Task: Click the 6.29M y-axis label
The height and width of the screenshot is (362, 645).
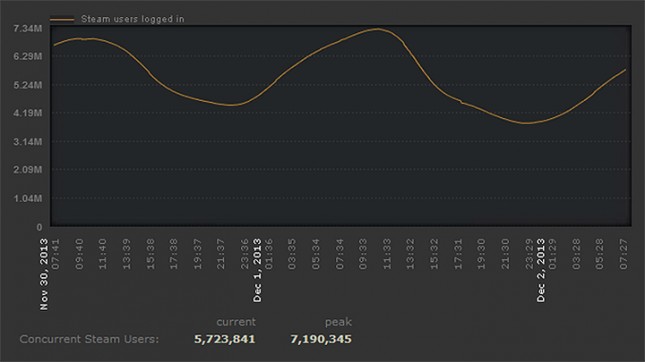Action: coord(28,56)
